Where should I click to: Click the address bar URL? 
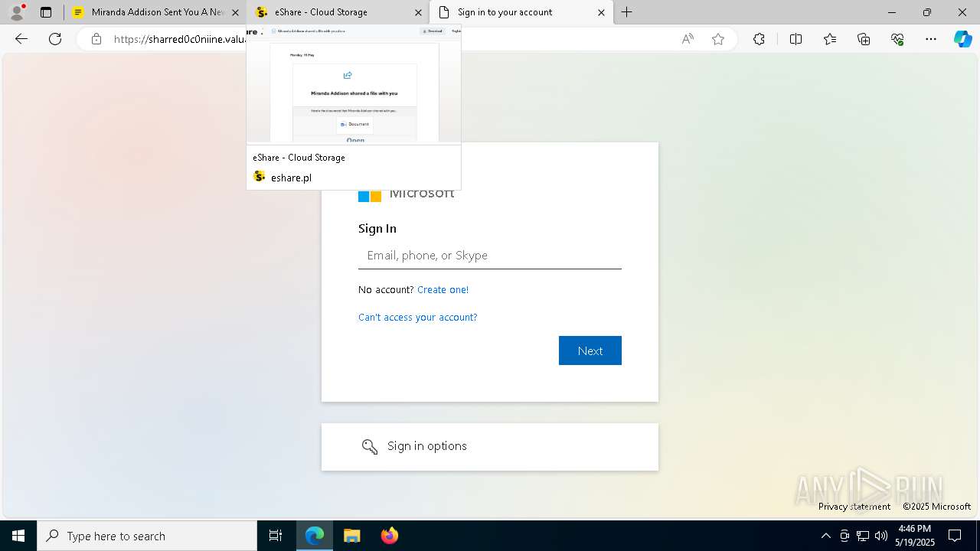pos(179,39)
